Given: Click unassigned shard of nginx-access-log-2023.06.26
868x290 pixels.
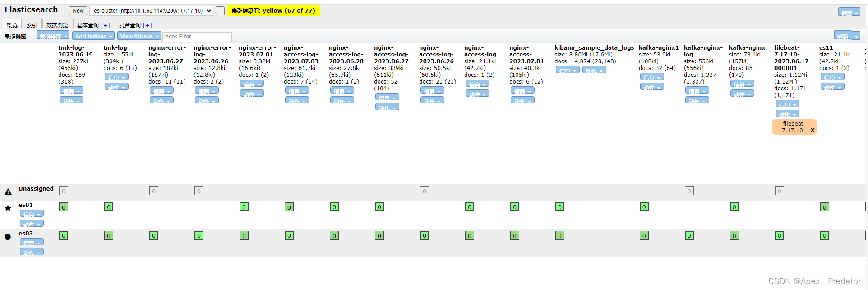Looking at the screenshot, I should tap(425, 191).
